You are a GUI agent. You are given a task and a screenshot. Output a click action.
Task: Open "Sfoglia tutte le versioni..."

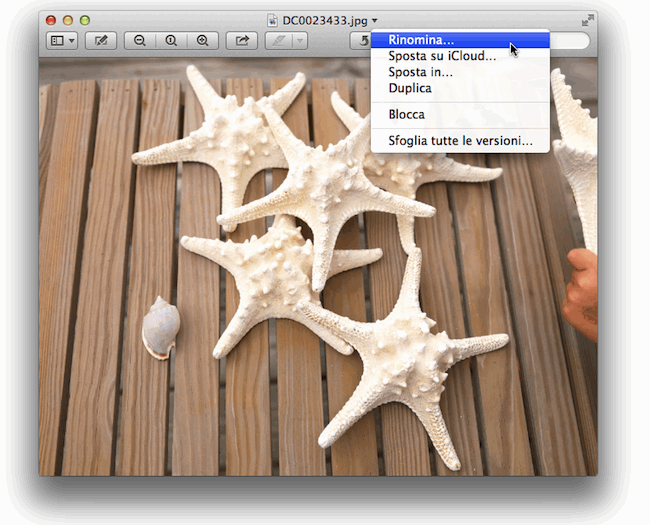[460, 140]
